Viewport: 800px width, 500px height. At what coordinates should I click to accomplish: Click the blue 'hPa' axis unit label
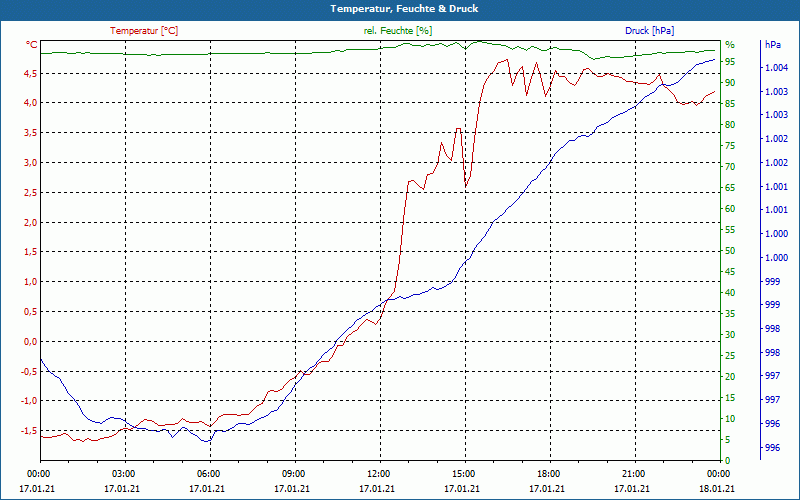click(772, 45)
